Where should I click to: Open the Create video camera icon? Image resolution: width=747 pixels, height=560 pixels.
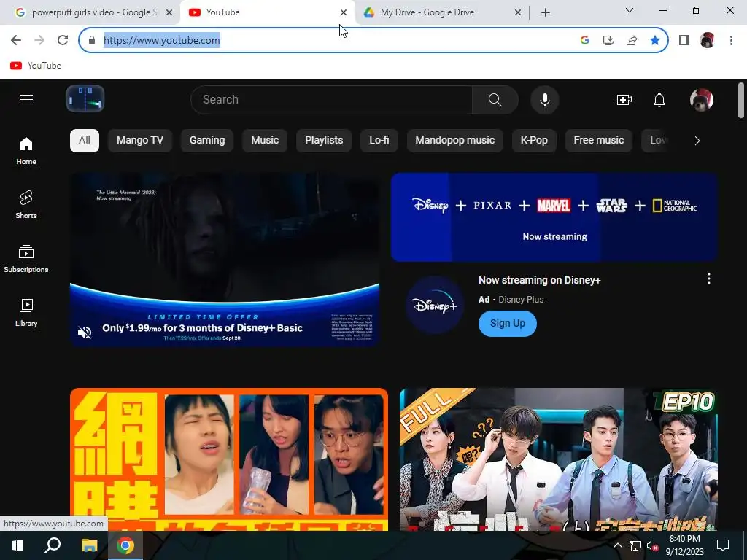click(x=624, y=99)
